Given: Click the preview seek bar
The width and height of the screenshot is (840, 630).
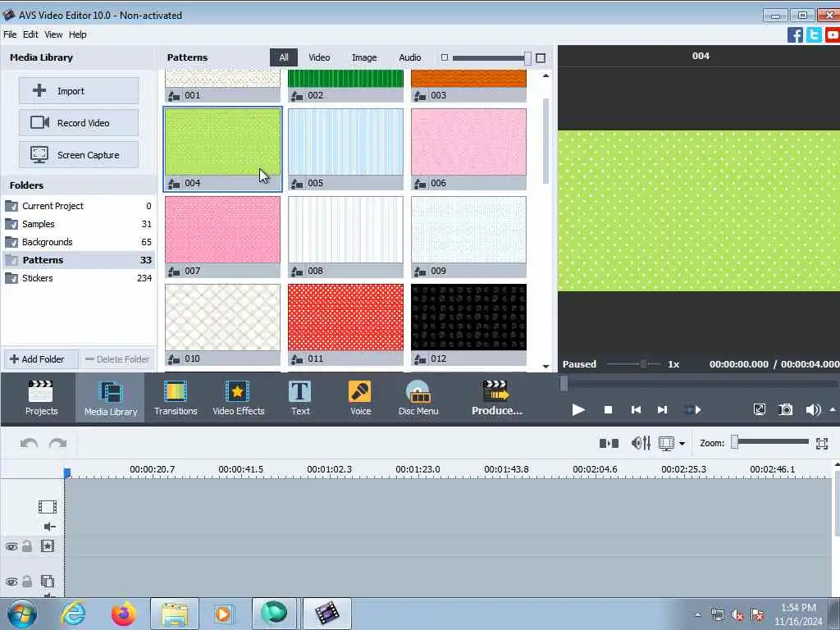Looking at the screenshot, I should click(x=699, y=384).
